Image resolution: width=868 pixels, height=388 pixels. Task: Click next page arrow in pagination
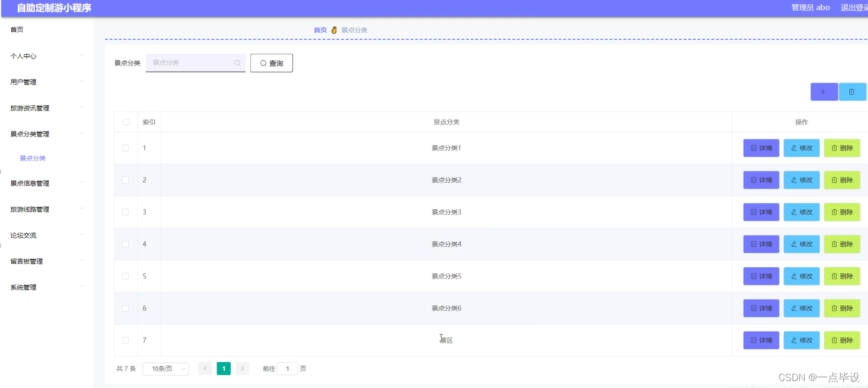[242, 369]
